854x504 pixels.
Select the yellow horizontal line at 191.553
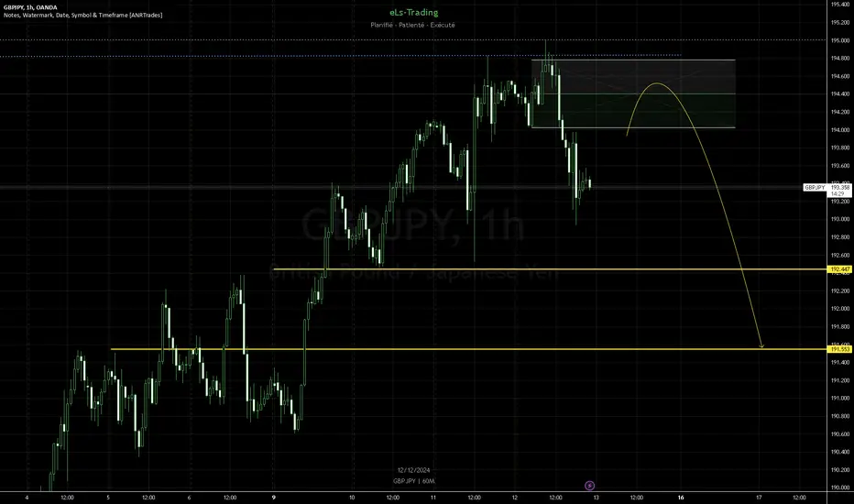(468, 349)
